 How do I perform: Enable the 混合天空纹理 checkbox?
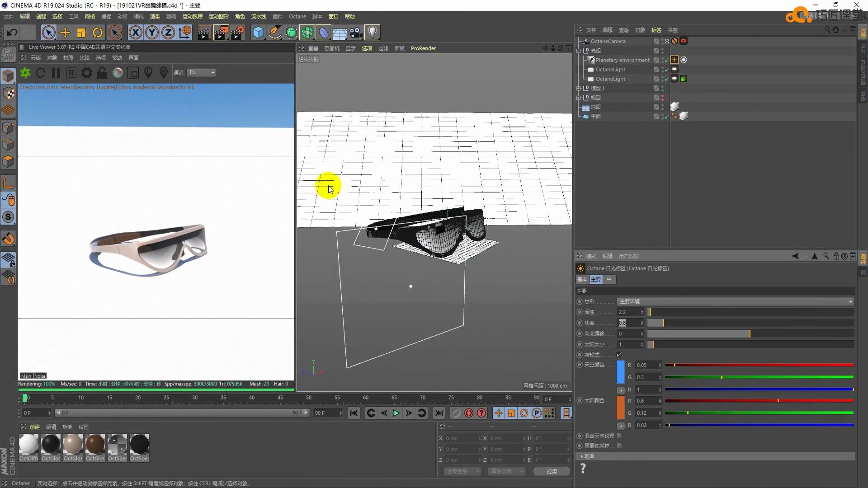point(619,436)
